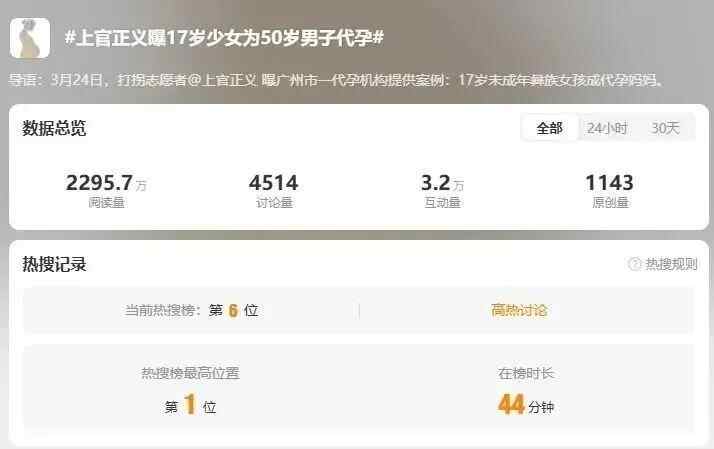714x449 pixels.
Task: Select the 2295.7万 阅读量 statistic
Action: click(106, 189)
